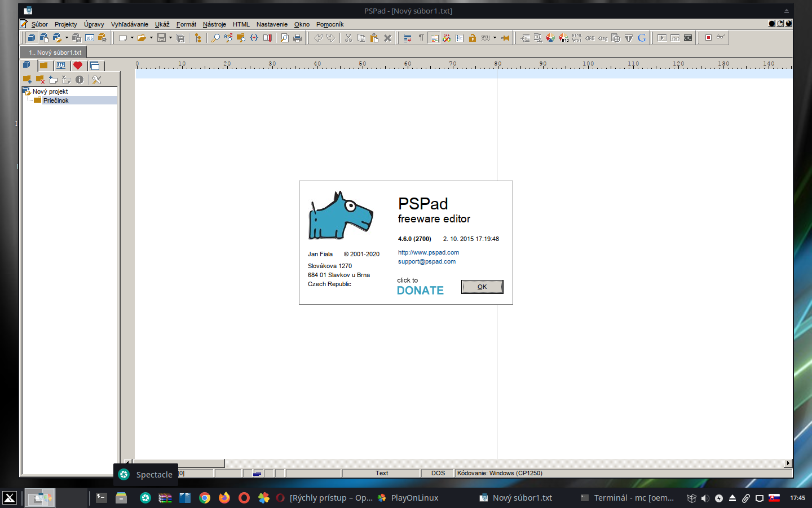The width and height of the screenshot is (812, 508).
Task: Click the horizontal scrollbar right arrow
Action: pos(788,463)
